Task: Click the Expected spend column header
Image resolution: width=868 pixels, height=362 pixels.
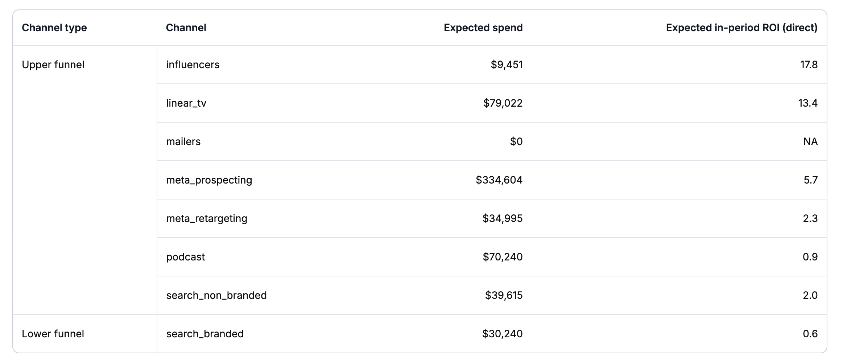Action: point(483,28)
